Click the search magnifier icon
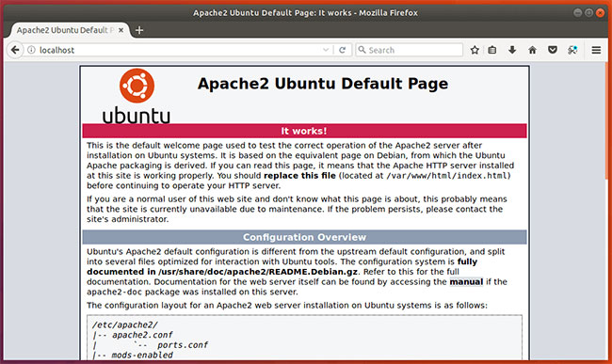The image size is (612, 364). coord(362,50)
